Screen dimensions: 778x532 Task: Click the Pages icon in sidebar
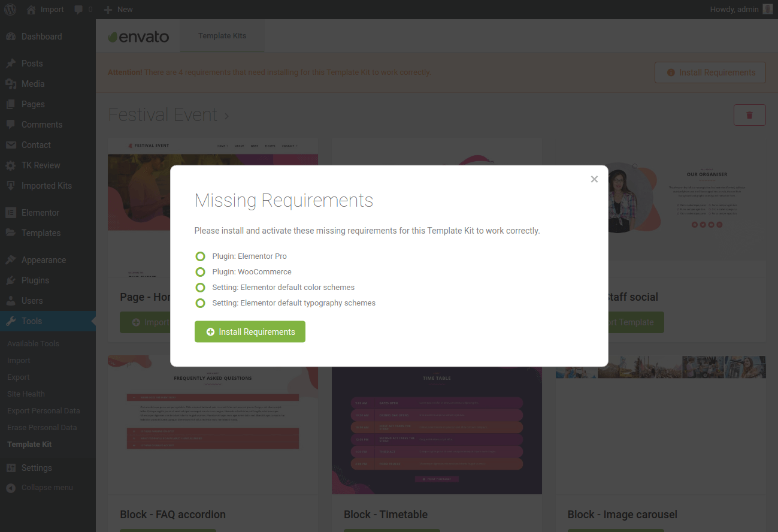pyautogui.click(x=11, y=104)
